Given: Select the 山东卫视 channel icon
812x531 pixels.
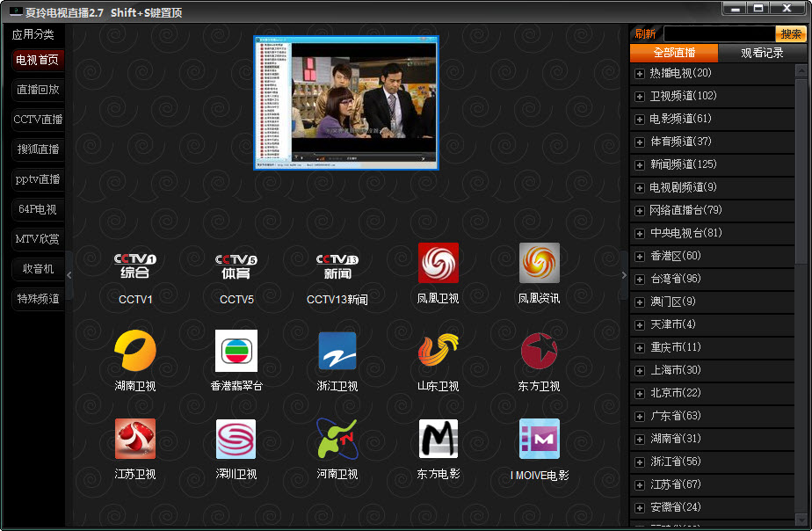Looking at the screenshot, I should (x=439, y=350).
